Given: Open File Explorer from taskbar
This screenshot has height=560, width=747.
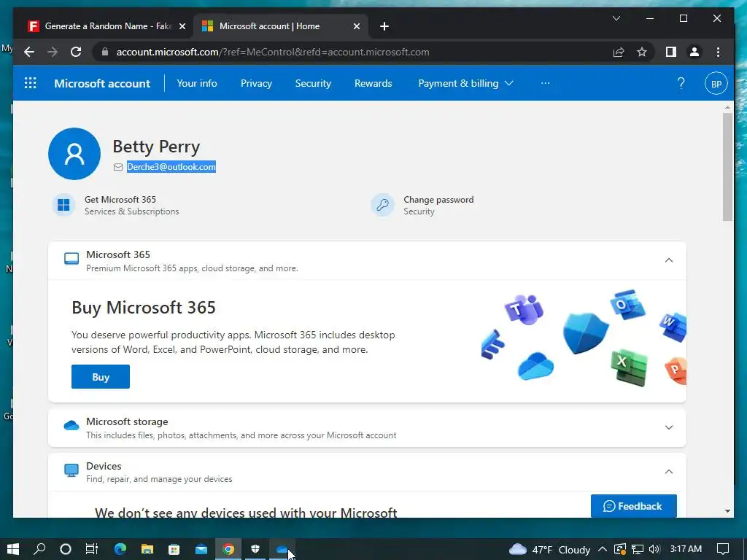Looking at the screenshot, I should (x=147, y=549).
